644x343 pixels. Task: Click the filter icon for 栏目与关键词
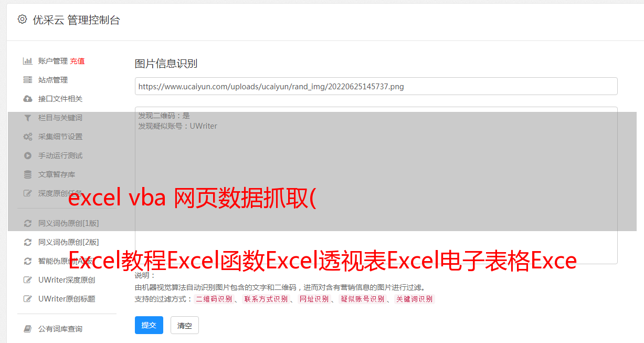click(28, 118)
